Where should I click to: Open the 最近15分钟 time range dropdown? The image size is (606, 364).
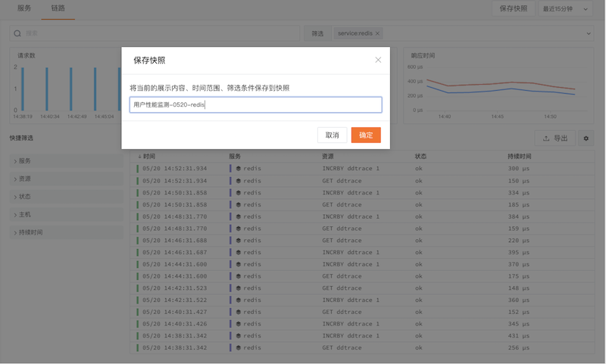point(565,8)
